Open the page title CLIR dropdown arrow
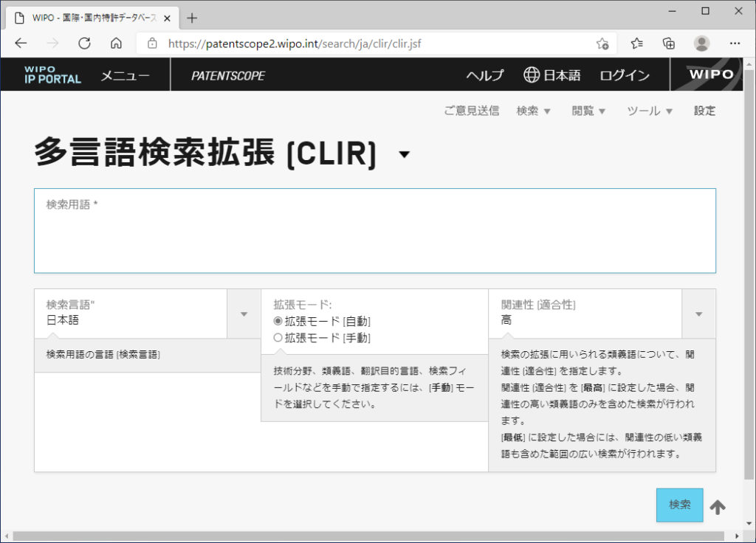This screenshot has width=756, height=543. pyautogui.click(x=403, y=154)
